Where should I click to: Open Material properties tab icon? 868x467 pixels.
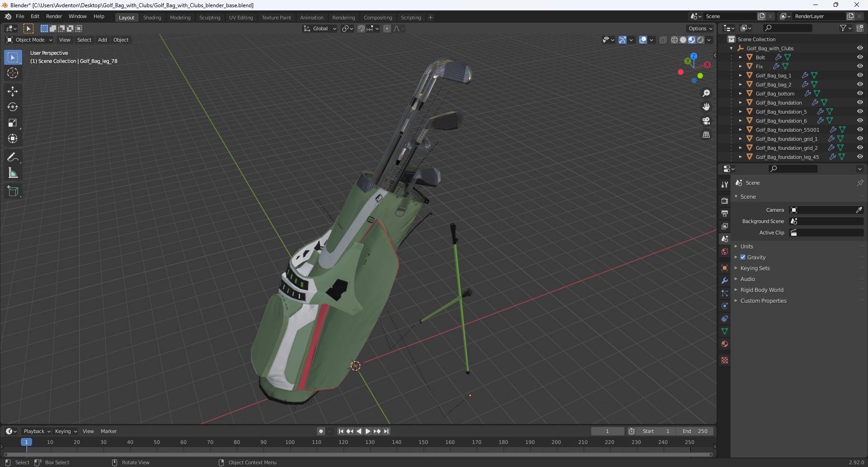pos(725,344)
